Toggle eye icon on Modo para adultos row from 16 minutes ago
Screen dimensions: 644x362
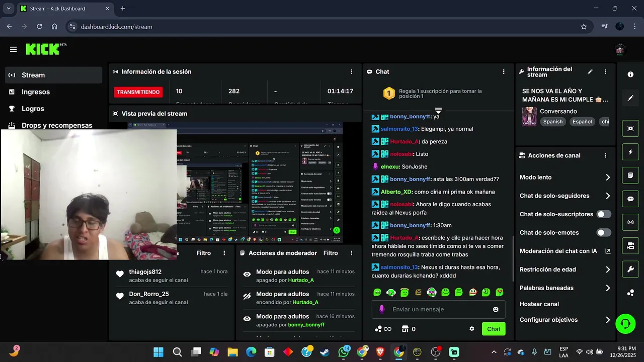coord(247,319)
